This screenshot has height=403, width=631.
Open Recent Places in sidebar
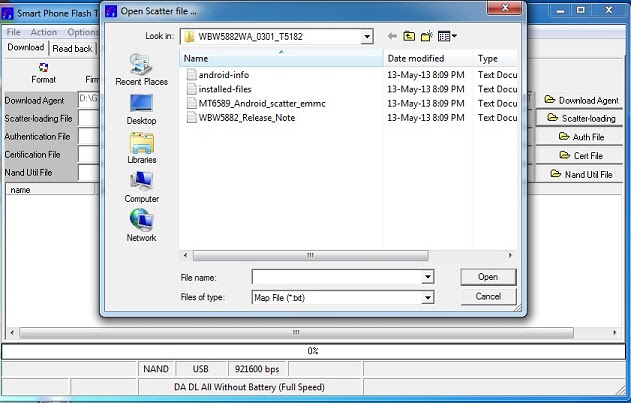[x=141, y=69]
